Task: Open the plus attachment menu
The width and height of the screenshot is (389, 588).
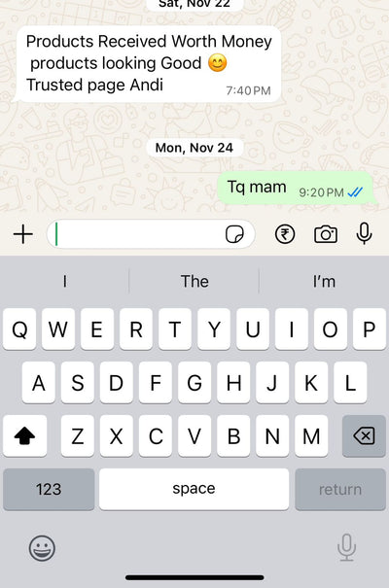Action: pos(23,234)
